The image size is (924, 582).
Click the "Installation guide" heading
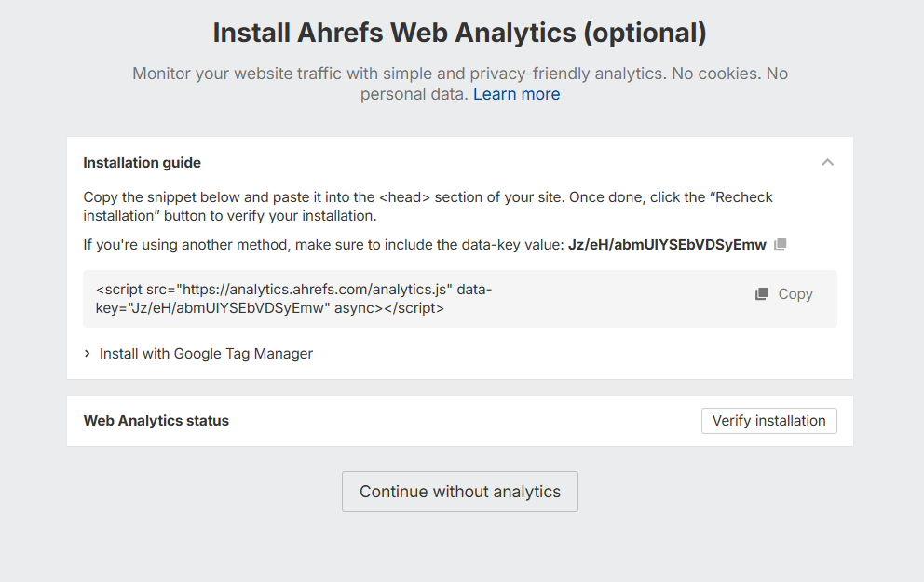(x=142, y=163)
